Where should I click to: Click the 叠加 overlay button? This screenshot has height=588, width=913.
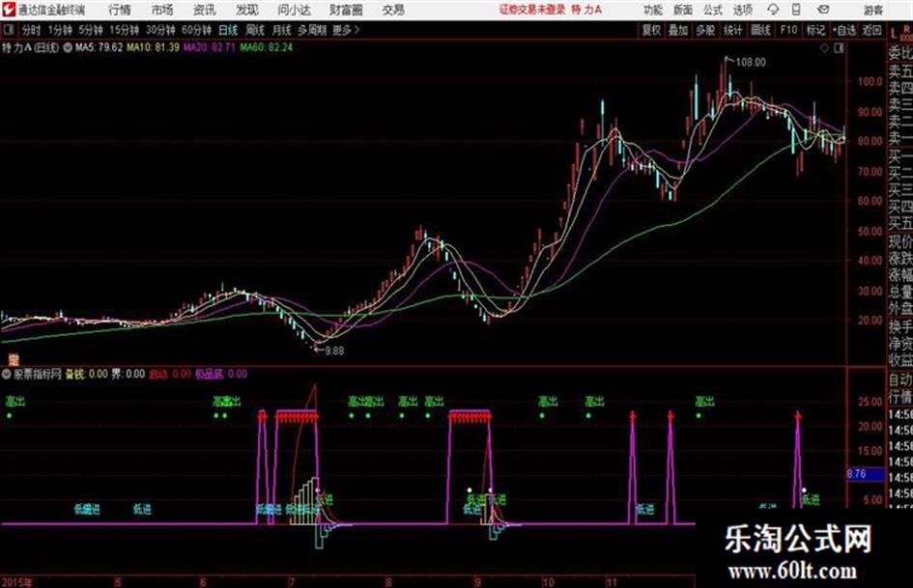(x=678, y=30)
